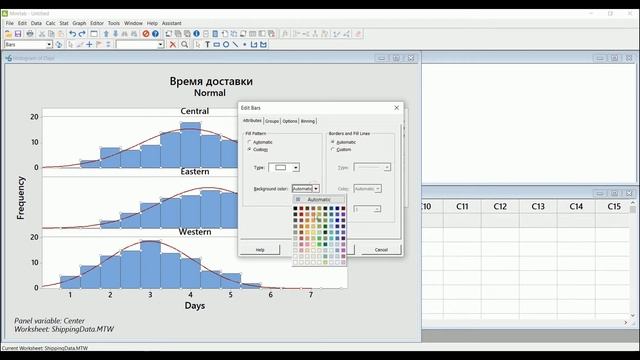This screenshot has width=640, height=360.
Task: Switch to the Binning tab
Action: (x=308, y=121)
